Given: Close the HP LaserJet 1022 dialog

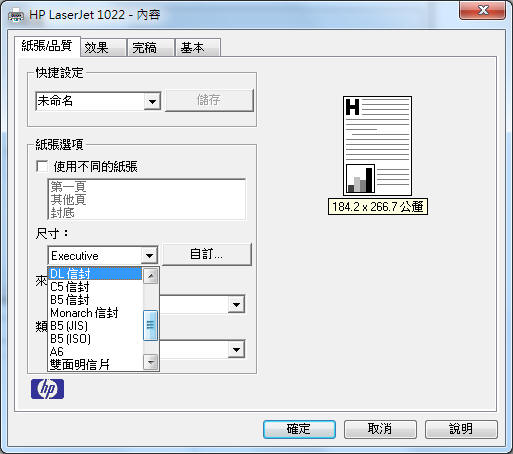Looking at the screenshot, I should (x=482, y=10).
